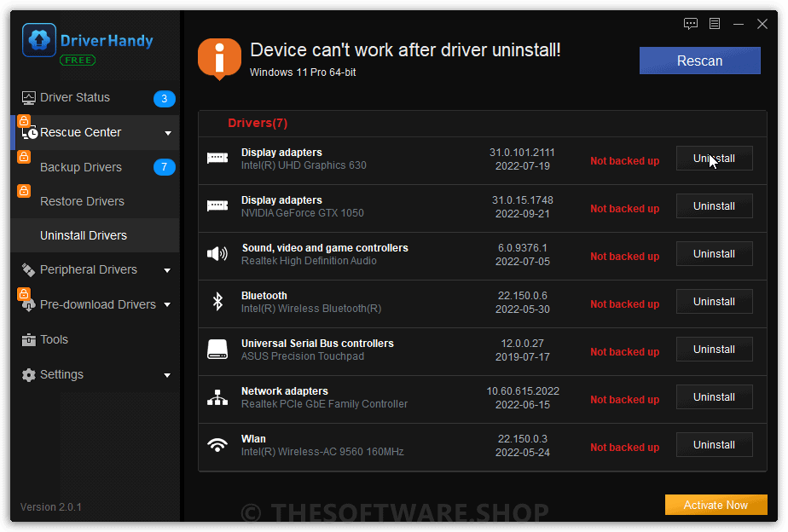Click the Tools toolbox icon
The height and width of the screenshot is (532, 788).
click(x=29, y=340)
